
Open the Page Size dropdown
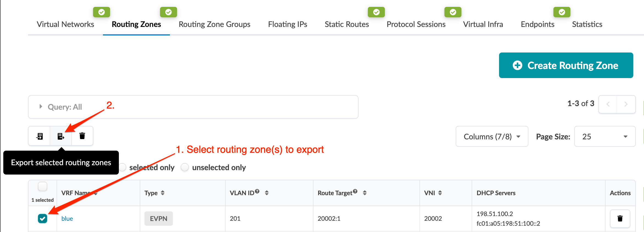(604, 137)
